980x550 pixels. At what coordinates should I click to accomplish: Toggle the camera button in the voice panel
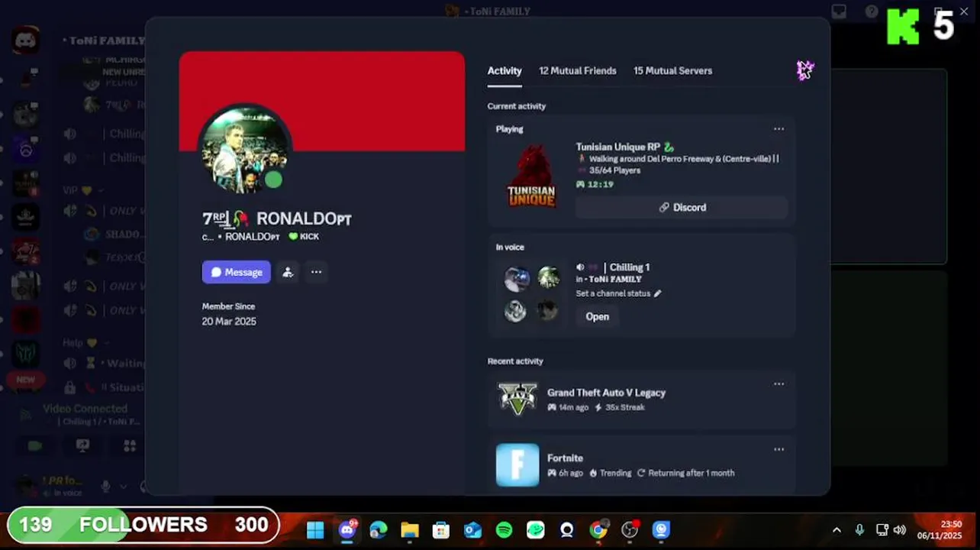34,445
